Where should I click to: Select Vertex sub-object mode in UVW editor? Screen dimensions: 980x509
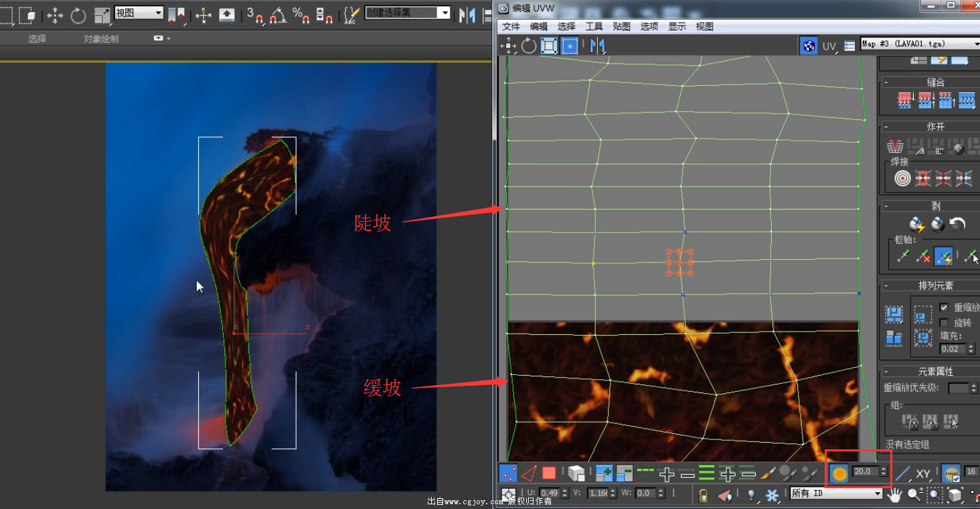pos(508,474)
